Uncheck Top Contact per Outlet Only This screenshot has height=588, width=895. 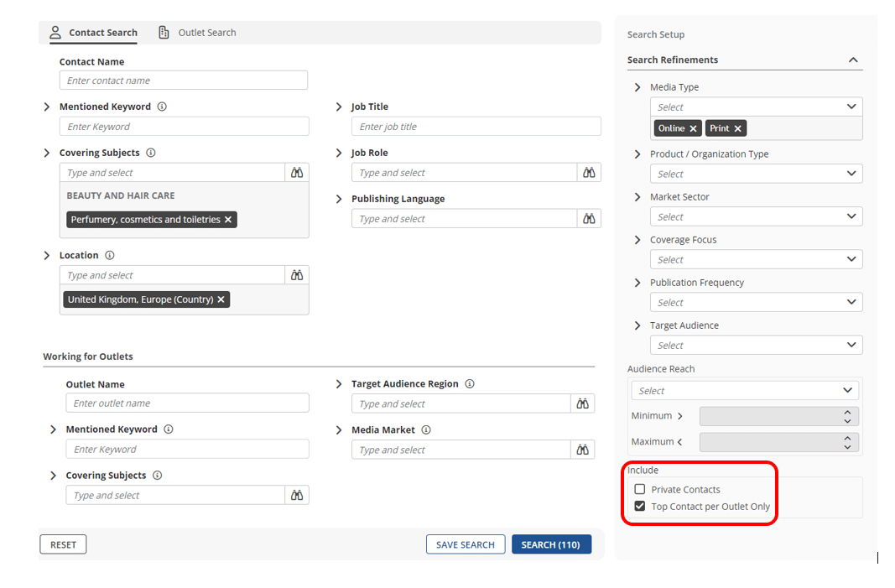640,507
